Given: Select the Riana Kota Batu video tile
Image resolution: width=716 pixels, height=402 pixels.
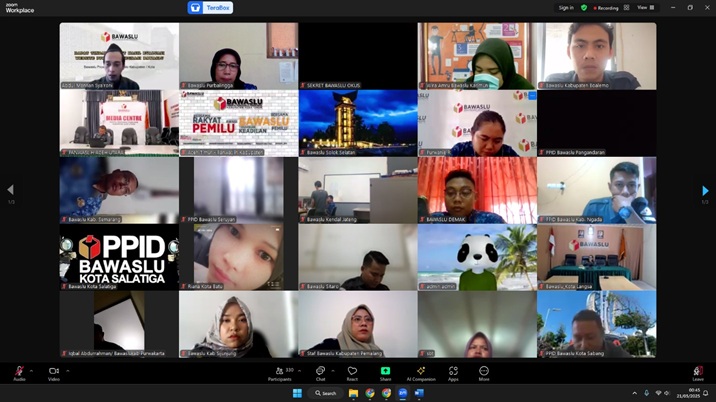Looking at the screenshot, I should [x=238, y=257].
